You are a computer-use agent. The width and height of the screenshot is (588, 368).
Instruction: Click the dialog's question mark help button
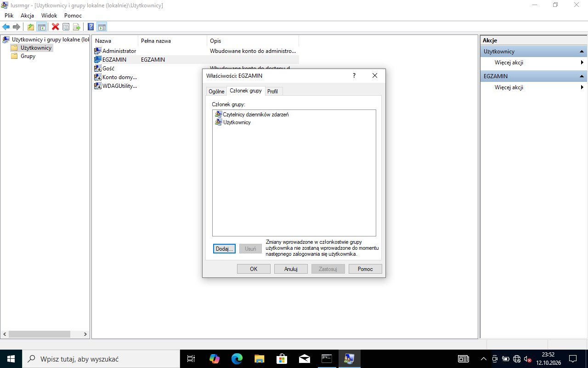[x=354, y=75]
